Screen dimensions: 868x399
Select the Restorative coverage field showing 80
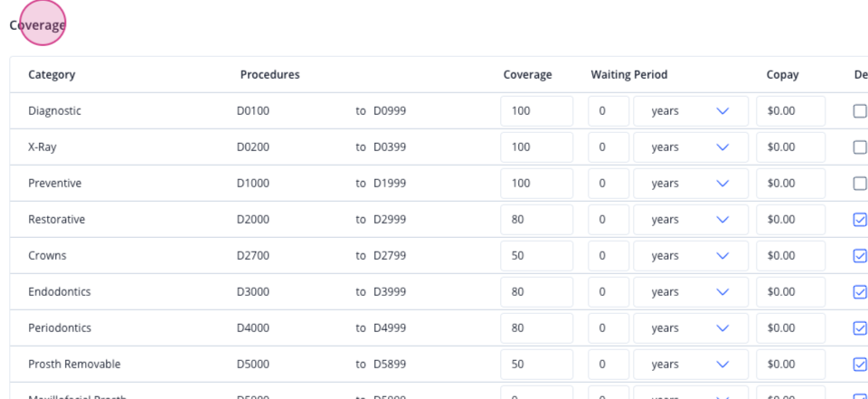tap(537, 220)
